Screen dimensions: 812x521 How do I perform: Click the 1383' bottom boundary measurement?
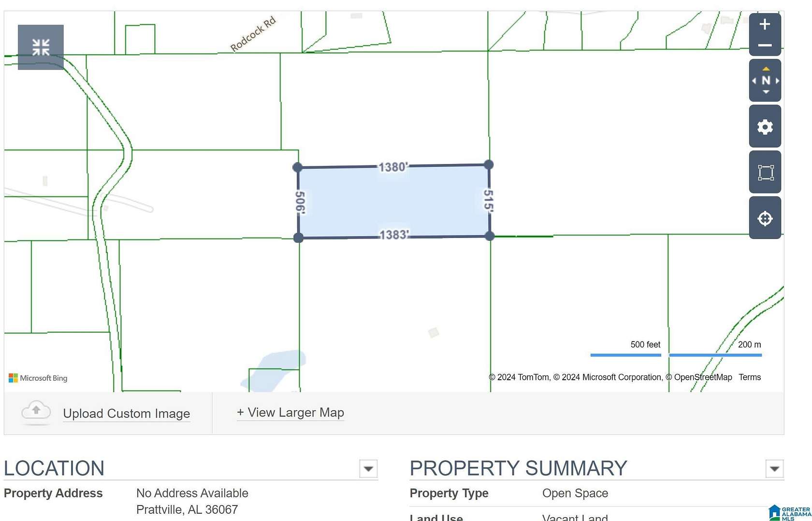pos(394,235)
